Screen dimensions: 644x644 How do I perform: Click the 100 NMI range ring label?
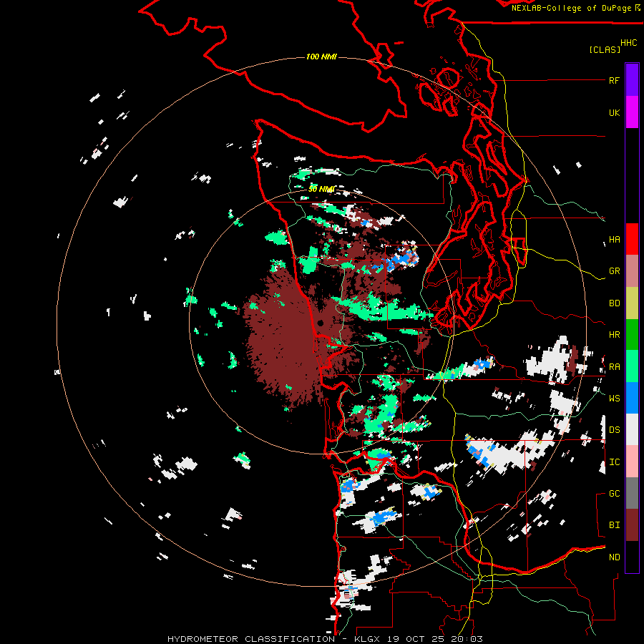coord(321,57)
